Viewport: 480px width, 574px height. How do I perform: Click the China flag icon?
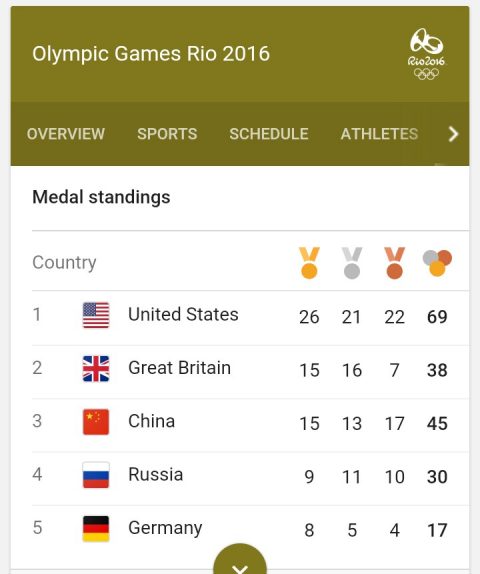[96, 422]
